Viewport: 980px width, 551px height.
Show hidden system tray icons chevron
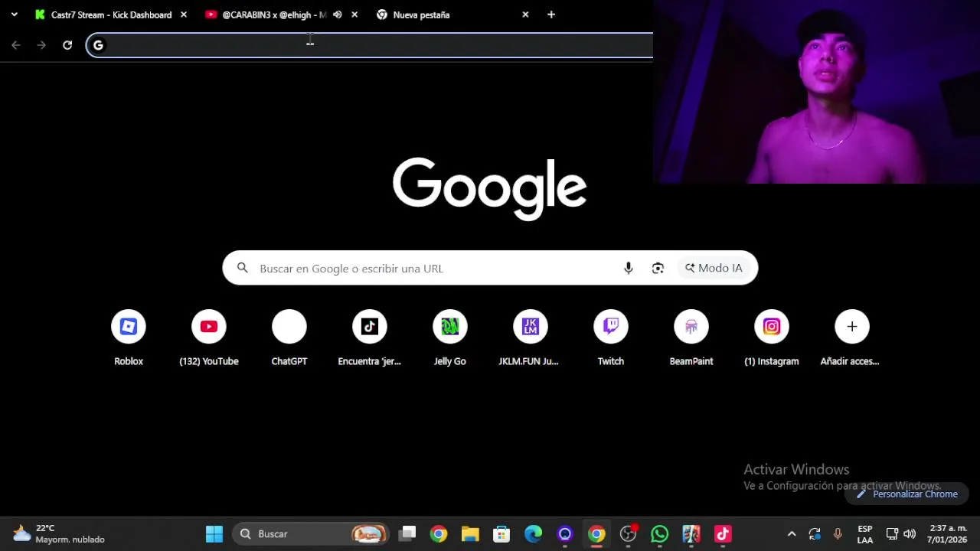pyautogui.click(x=792, y=534)
